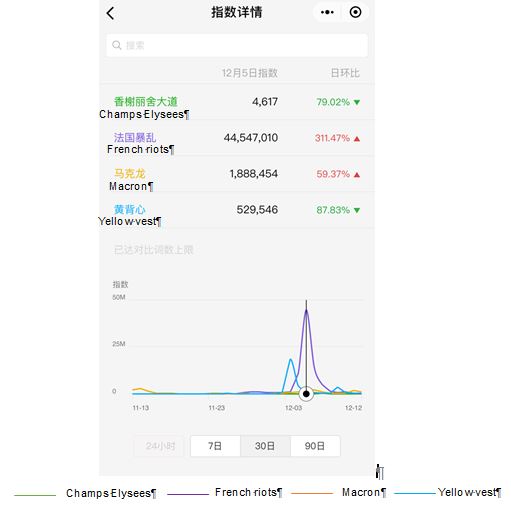The height and width of the screenshot is (506, 511).
Task: Click the index value 4,617
Action: click(x=265, y=102)
